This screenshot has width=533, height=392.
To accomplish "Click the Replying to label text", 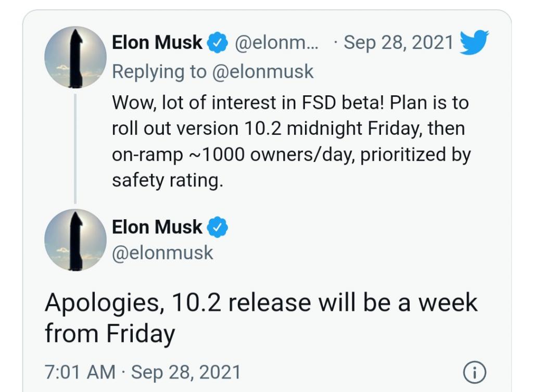I will coord(159,72).
